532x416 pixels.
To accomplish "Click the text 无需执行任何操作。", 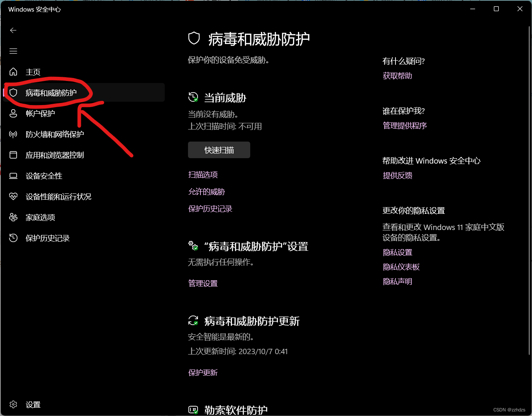I will click(221, 262).
